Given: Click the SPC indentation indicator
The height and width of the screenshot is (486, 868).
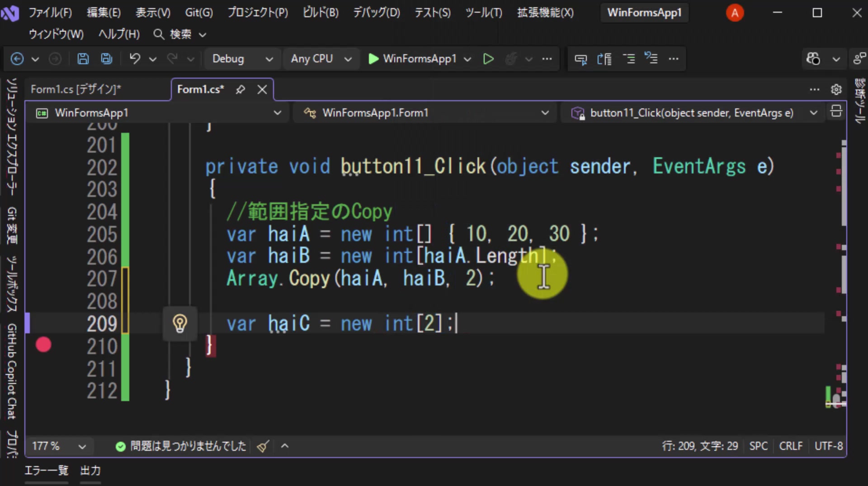Looking at the screenshot, I should pos(758,446).
